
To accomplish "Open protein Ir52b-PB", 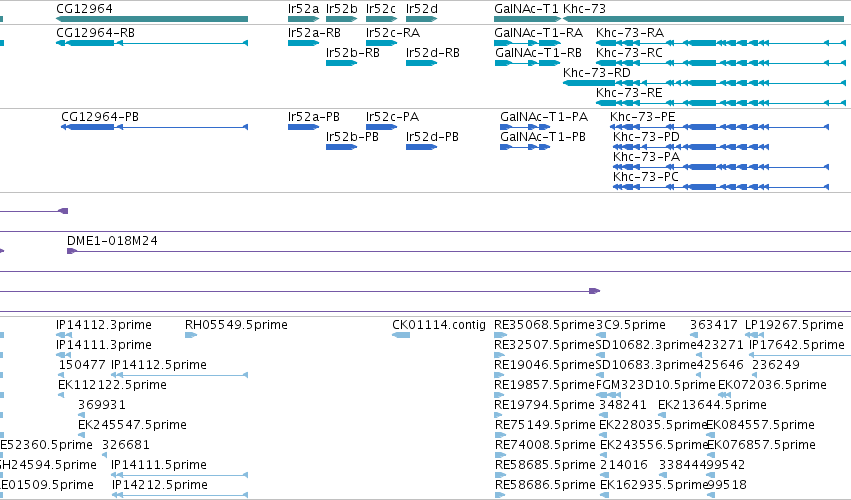I will pyautogui.click(x=352, y=137).
